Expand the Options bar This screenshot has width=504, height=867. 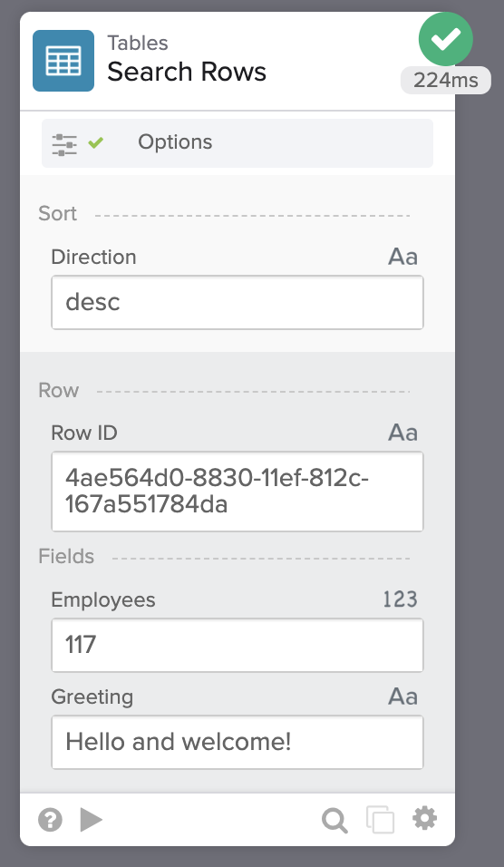pos(237,143)
